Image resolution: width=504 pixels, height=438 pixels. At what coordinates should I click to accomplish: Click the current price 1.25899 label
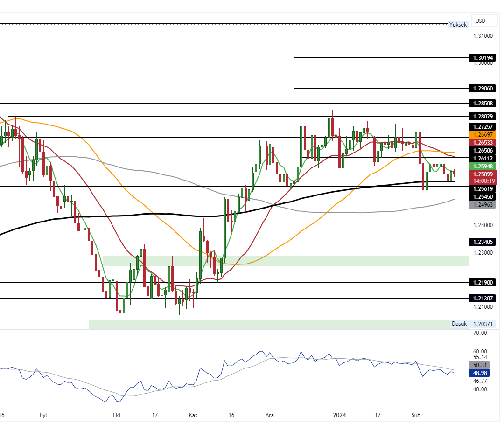click(x=483, y=174)
